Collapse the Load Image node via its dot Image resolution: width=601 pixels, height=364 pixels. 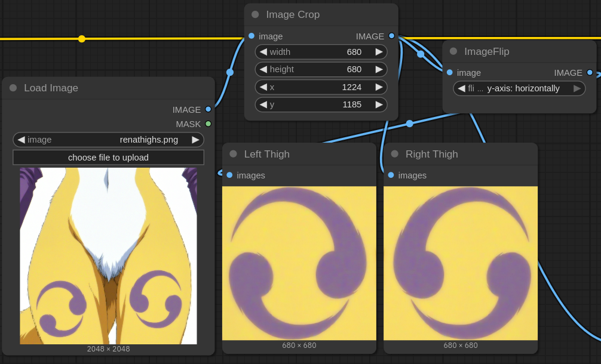coord(13,88)
